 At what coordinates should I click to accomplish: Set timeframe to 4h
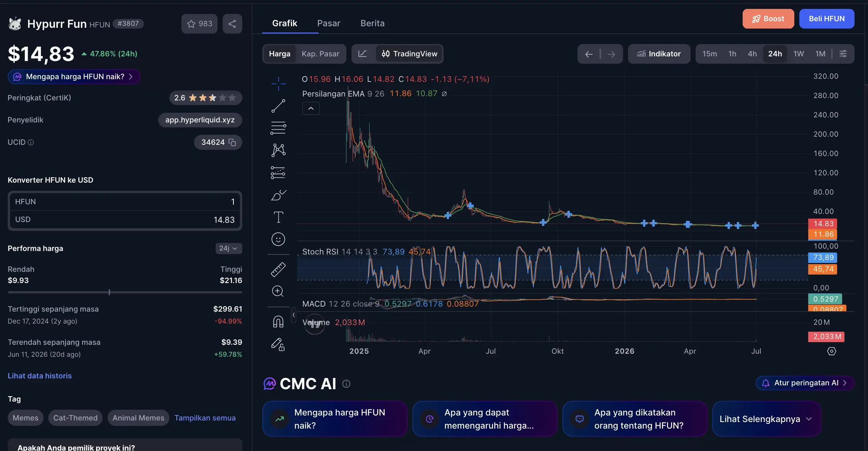pos(752,54)
